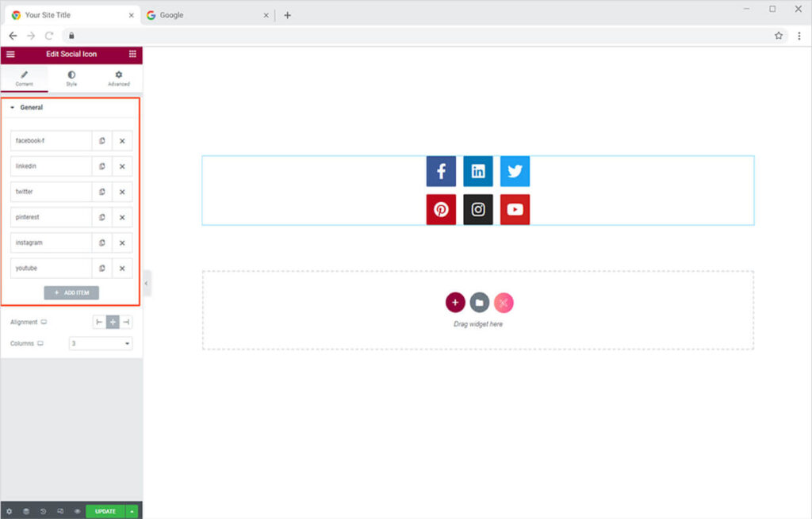Set alignment to left
The height and width of the screenshot is (519, 812).
point(99,322)
